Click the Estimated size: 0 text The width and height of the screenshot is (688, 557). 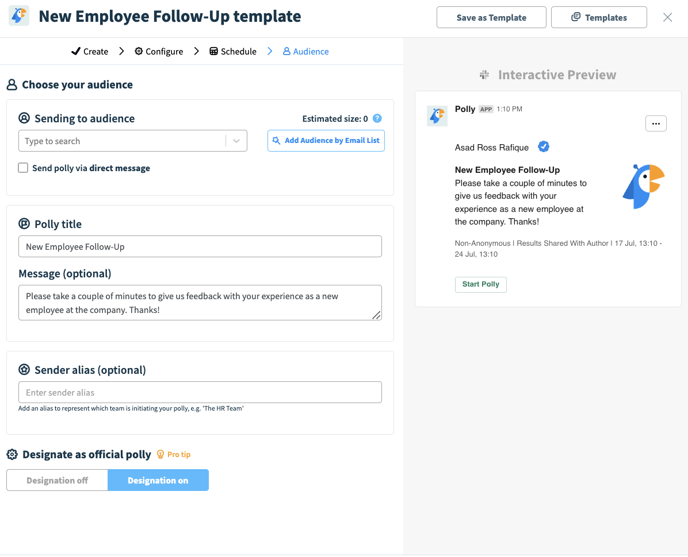[x=335, y=119]
